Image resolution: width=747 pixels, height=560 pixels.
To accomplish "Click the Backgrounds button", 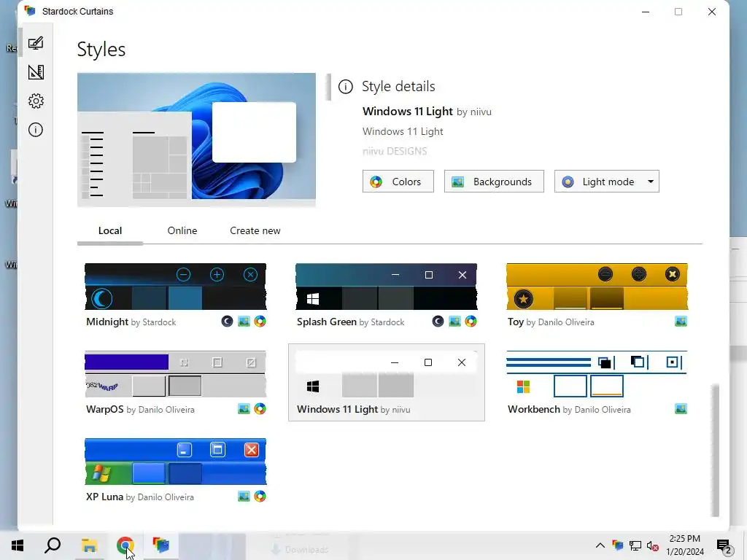I will pos(494,182).
